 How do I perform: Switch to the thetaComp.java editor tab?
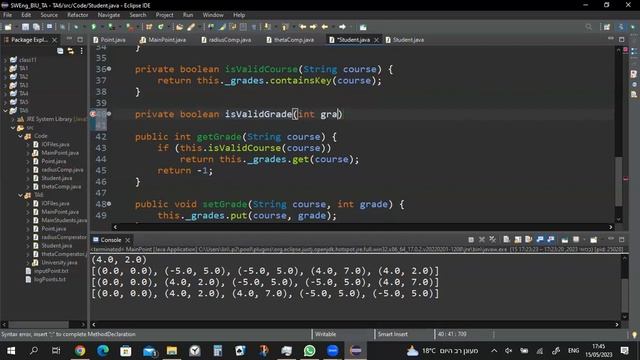[x=290, y=40]
